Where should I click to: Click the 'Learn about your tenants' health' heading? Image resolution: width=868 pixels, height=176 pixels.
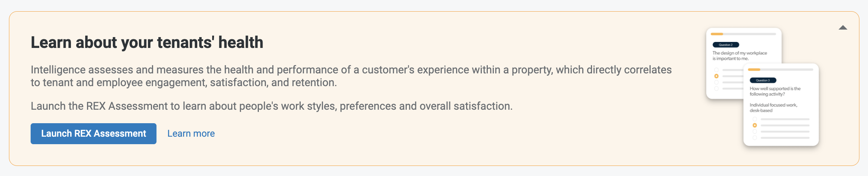coord(147,42)
